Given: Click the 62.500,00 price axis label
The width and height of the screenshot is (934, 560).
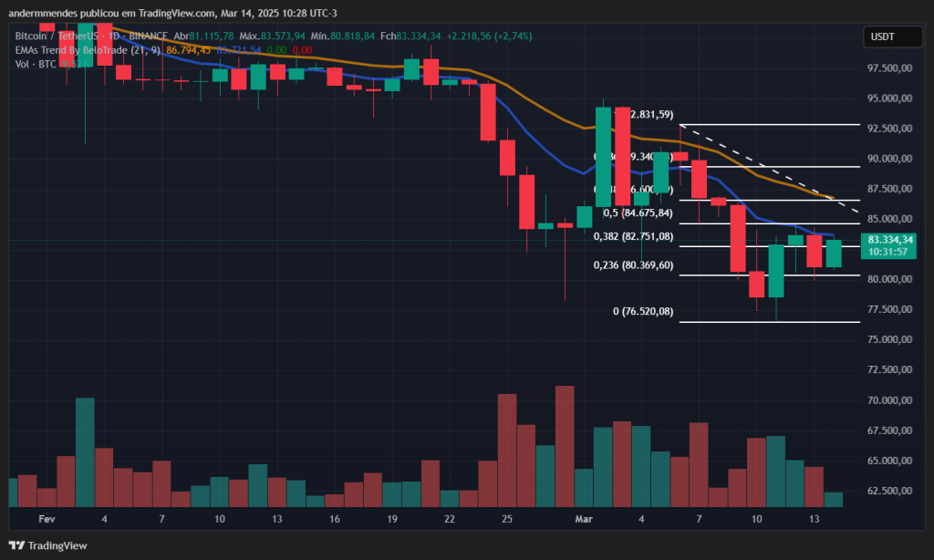Looking at the screenshot, I should point(889,491).
